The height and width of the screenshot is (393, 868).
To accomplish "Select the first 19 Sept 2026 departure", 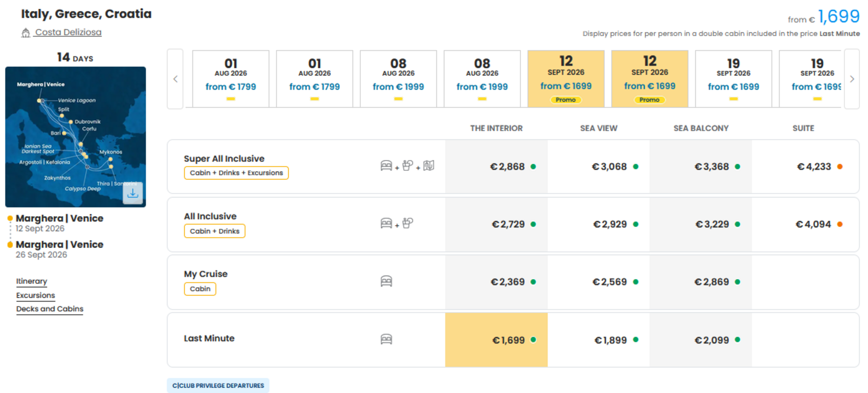I will tap(733, 79).
